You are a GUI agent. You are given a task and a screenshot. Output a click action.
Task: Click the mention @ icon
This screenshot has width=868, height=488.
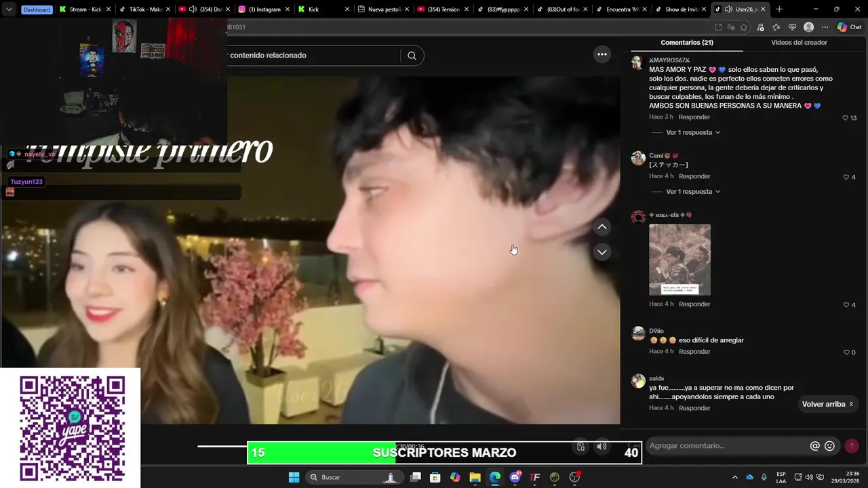pyautogui.click(x=815, y=446)
